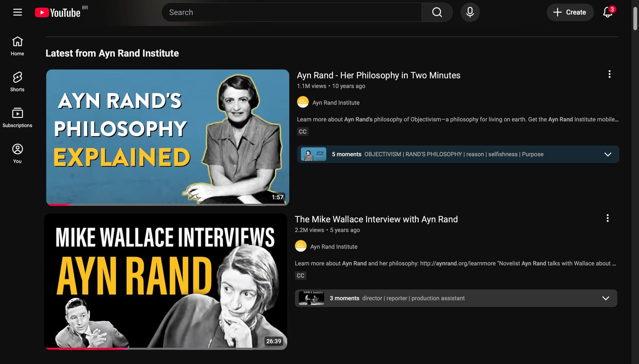
Task: Visit Ayn Rand Institute channel name under Mike Wallace video
Action: pos(334,247)
